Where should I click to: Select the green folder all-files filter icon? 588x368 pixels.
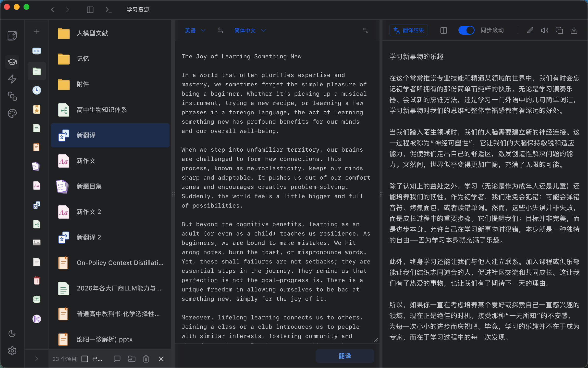pos(37,71)
